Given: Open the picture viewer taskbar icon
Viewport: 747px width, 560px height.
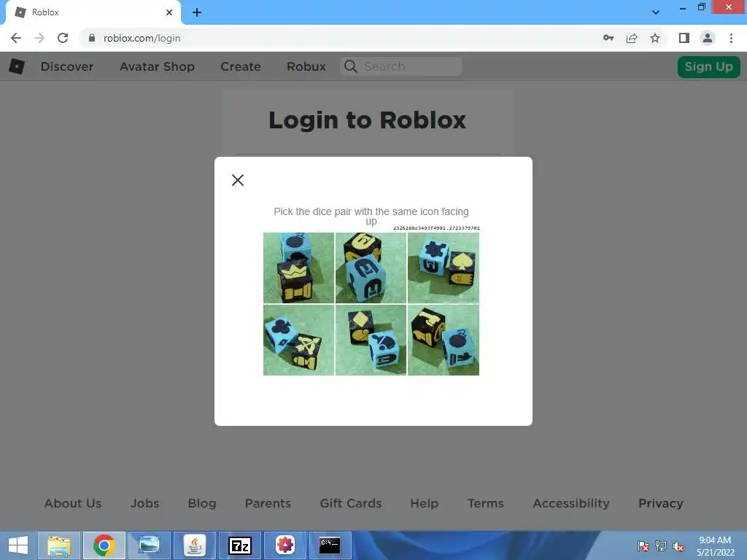Looking at the screenshot, I should pyautogui.click(x=149, y=545).
